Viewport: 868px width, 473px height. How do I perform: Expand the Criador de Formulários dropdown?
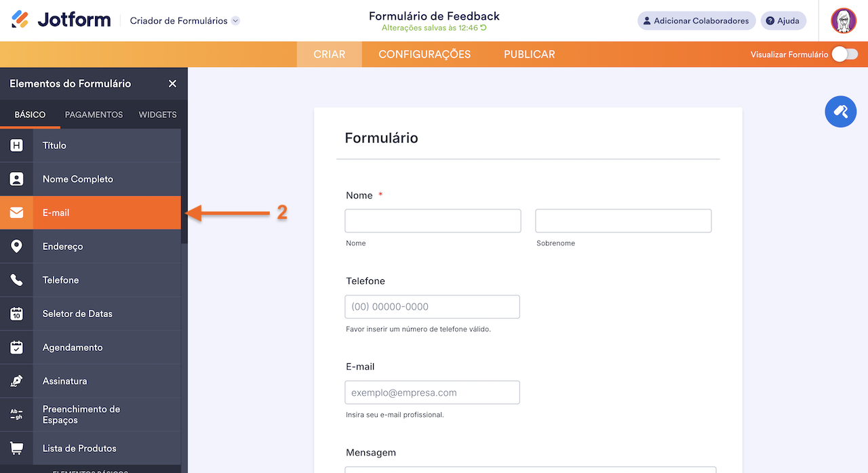[183, 20]
